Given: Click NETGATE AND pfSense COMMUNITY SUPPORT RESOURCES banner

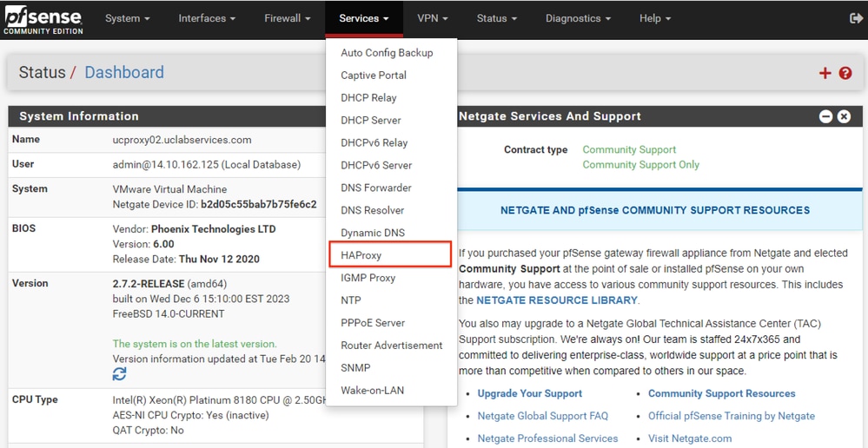Looking at the screenshot, I should (655, 210).
